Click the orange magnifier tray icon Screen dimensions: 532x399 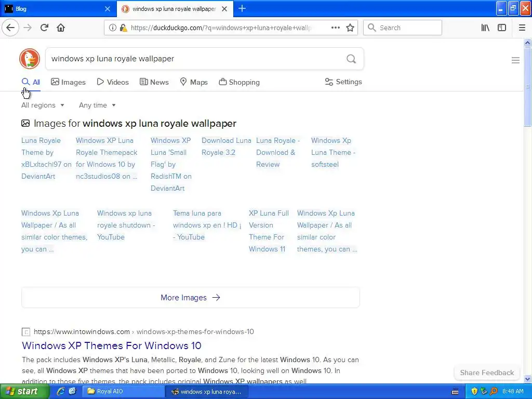point(494,391)
